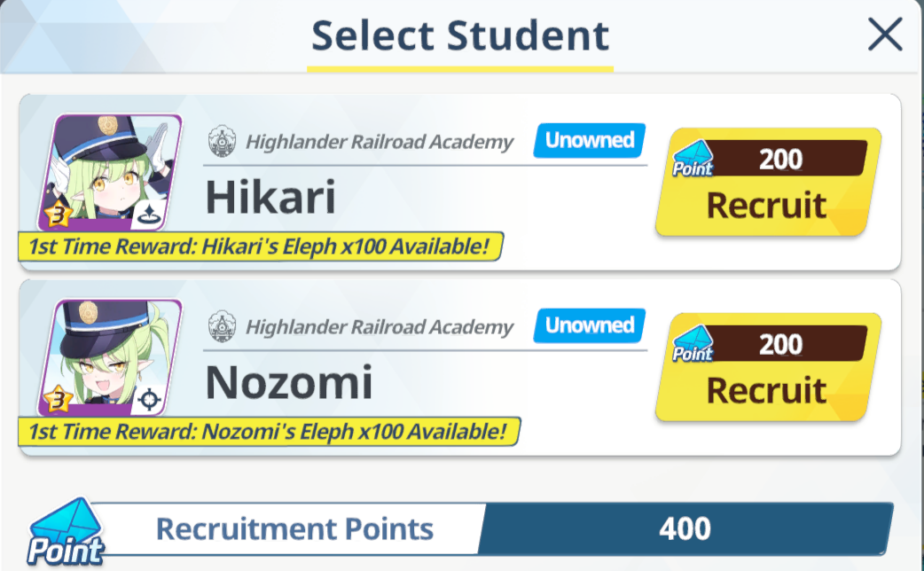924x571 pixels.
Task: Click the Recruitment Points envelope icon
Action: (x=66, y=532)
